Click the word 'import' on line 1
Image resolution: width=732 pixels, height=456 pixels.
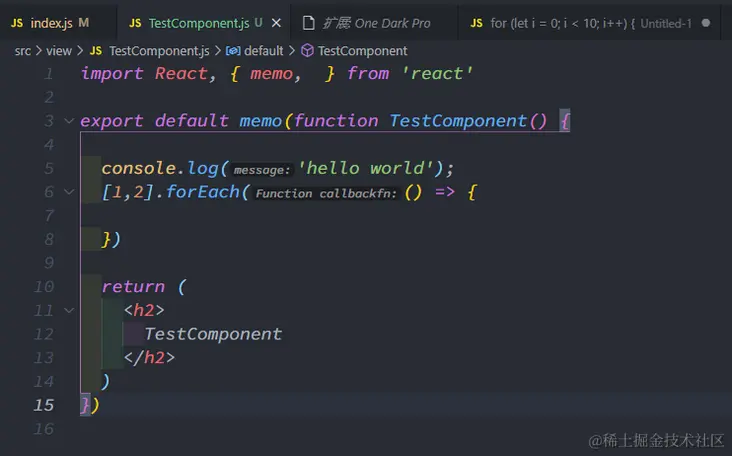click(x=112, y=74)
